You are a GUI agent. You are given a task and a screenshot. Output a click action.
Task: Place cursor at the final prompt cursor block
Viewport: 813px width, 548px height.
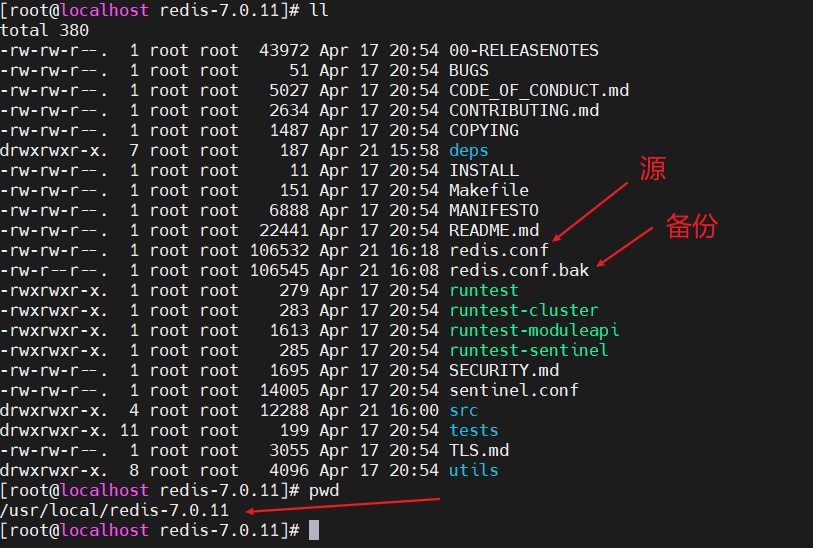pyautogui.click(x=314, y=530)
